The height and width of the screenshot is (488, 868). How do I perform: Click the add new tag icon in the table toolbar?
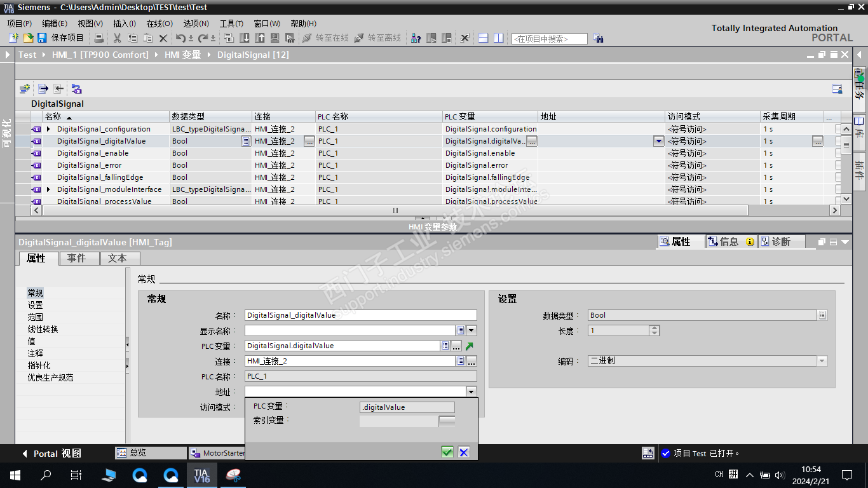(x=24, y=89)
